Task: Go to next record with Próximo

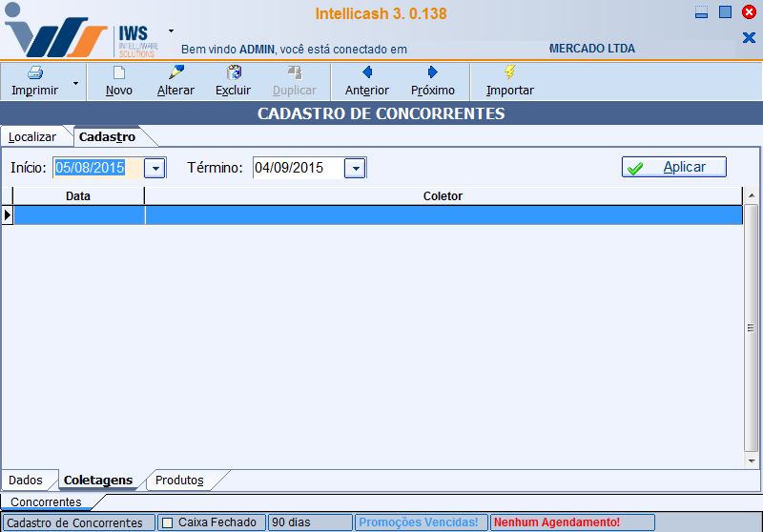Action: [433, 82]
